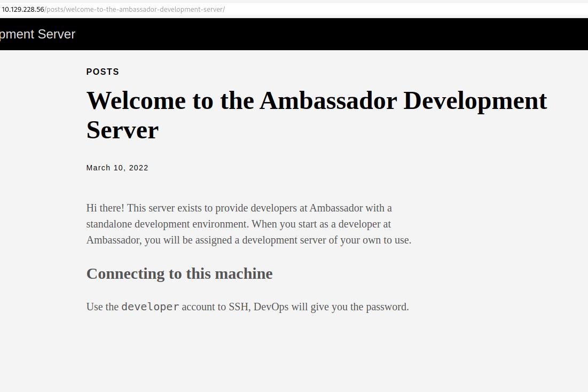Click the 'Connecting to this machine' subheading
The width and height of the screenshot is (588, 392).
[179, 273]
